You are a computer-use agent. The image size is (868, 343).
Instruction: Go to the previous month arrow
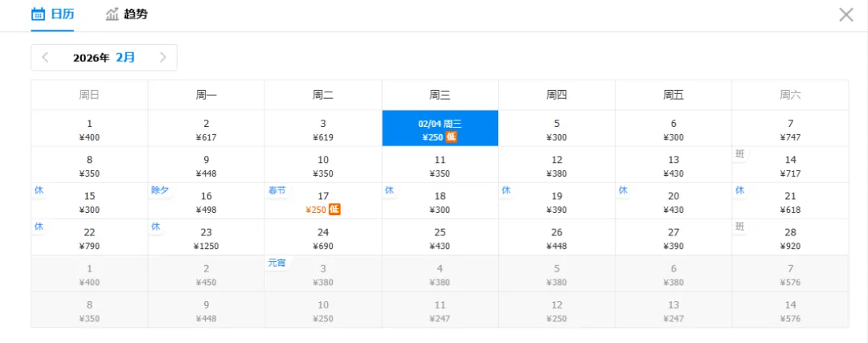point(45,58)
